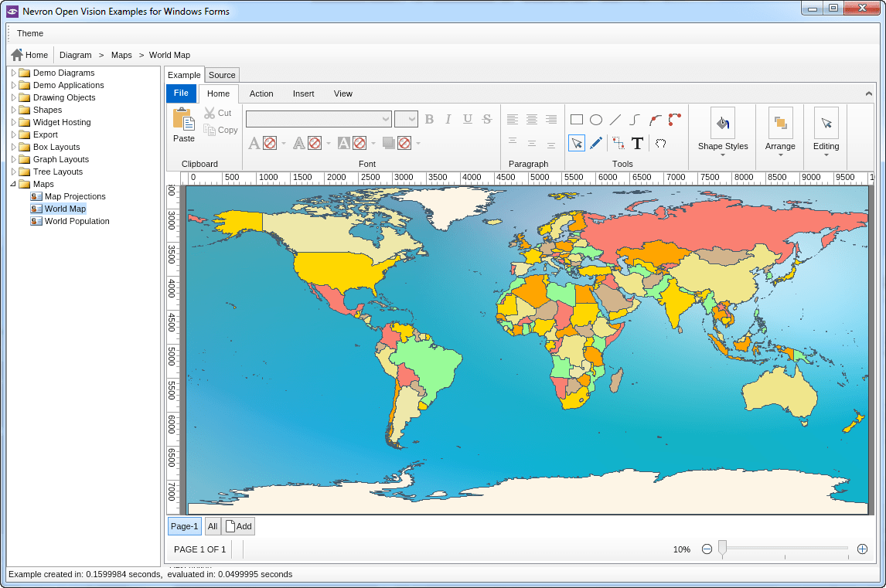The height and width of the screenshot is (588, 886).
Task: Toggle Bold text formatting
Action: point(429,119)
